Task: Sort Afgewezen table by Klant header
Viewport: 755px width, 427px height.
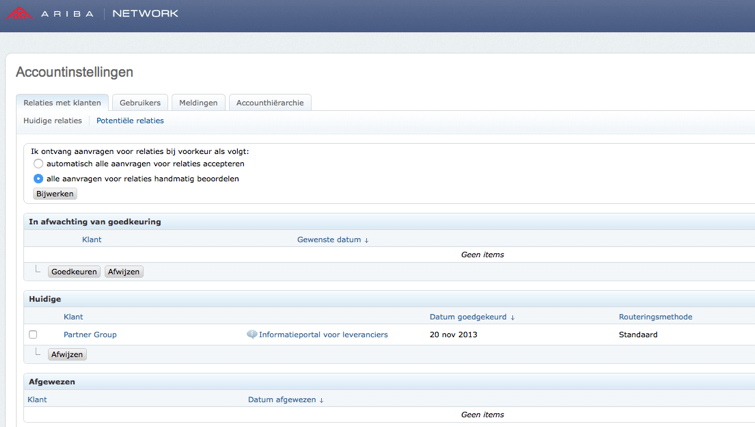Action: tap(37, 400)
